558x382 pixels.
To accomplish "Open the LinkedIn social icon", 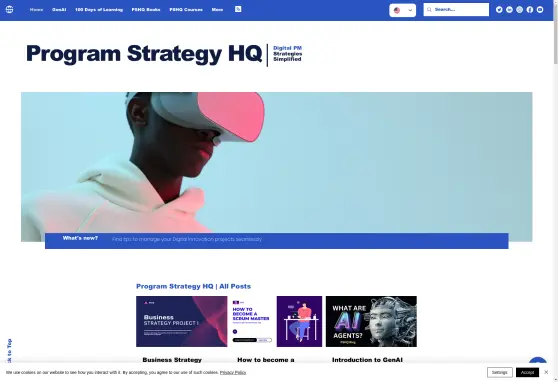I will coord(509,10).
